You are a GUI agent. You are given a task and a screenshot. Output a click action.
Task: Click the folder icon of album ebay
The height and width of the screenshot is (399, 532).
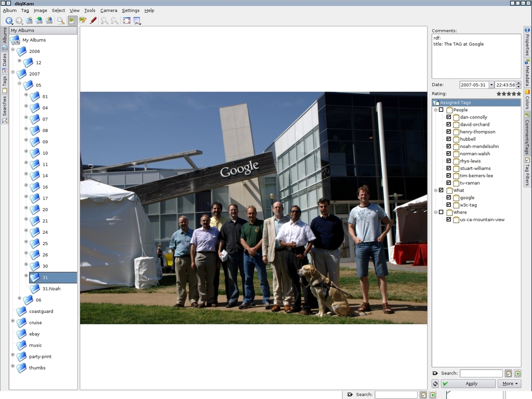[x=21, y=334]
